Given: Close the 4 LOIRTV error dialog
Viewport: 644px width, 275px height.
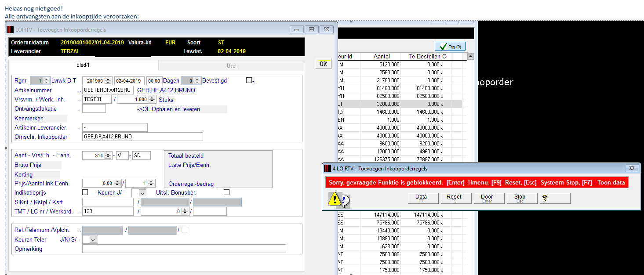Looking at the screenshot, I should [x=632, y=168].
